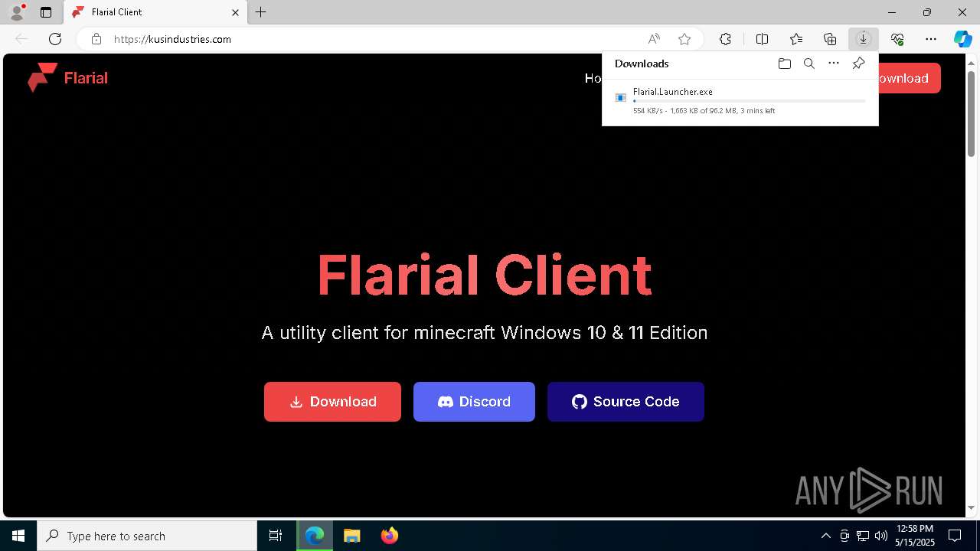Click the download progress bar
The image size is (980, 551).
pyautogui.click(x=750, y=101)
